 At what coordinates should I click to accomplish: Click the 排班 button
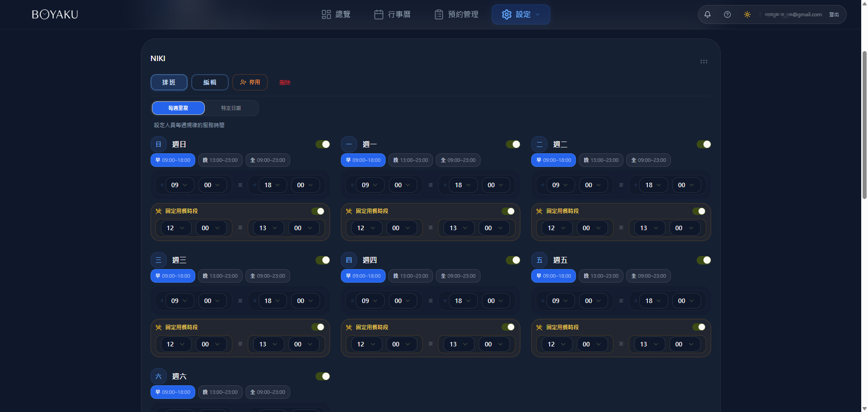[x=169, y=82]
